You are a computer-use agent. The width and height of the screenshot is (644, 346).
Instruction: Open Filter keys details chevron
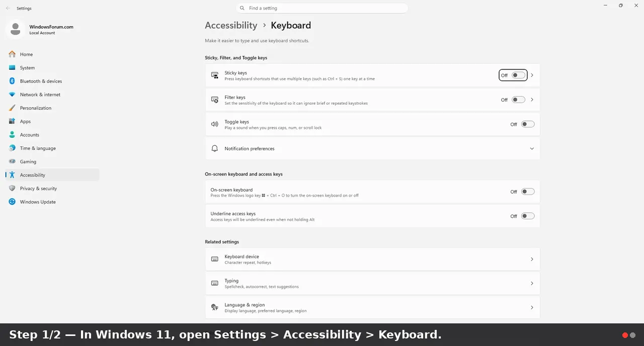point(532,100)
